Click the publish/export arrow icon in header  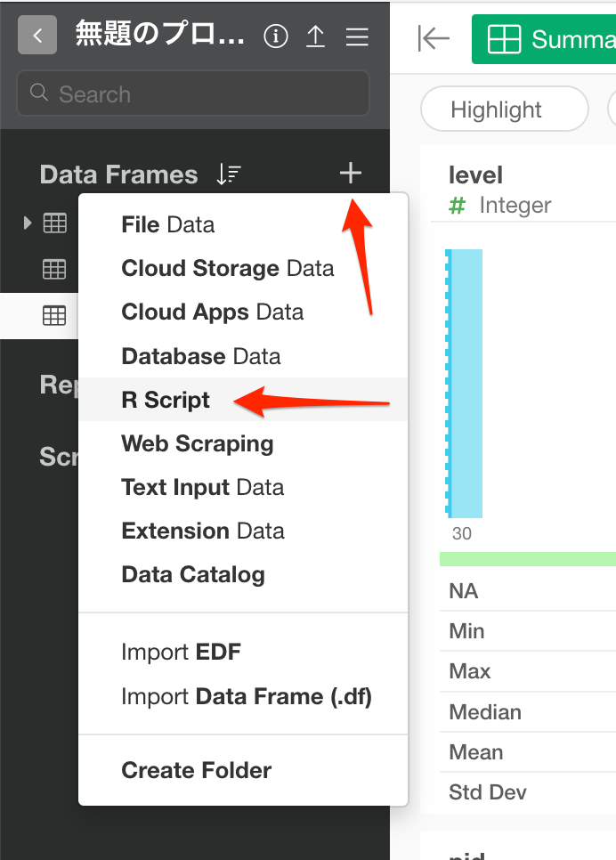click(x=315, y=37)
